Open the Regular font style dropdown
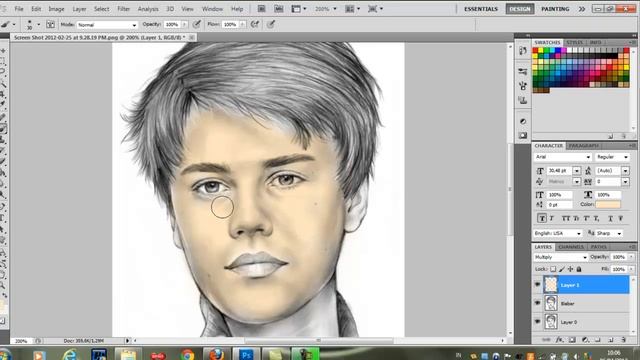The image size is (640, 360). pyautogui.click(x=612, y=157)
